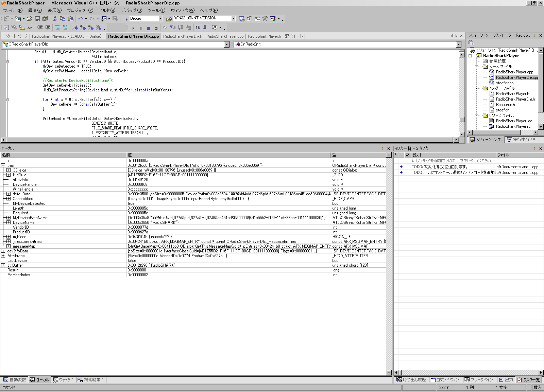The image size is (544, 392).
Task: Toggle auto-hide pin on Solution Explorer
Action: [534, 35]
